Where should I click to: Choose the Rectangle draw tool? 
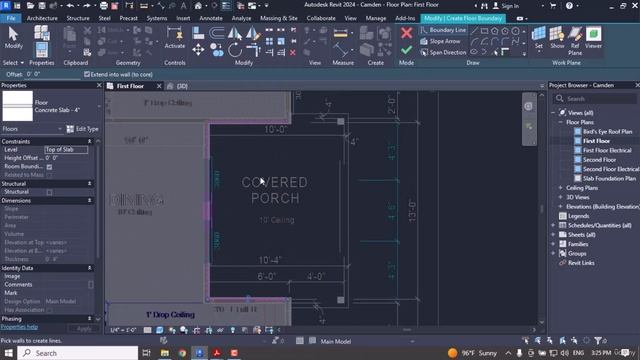pyautogui.click(x=484, y=31)
